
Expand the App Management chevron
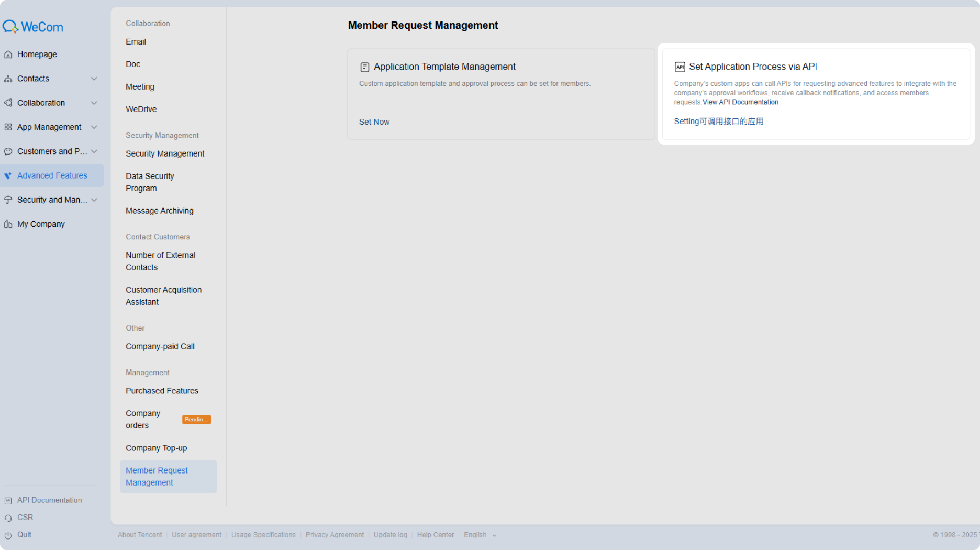point(94,127)
